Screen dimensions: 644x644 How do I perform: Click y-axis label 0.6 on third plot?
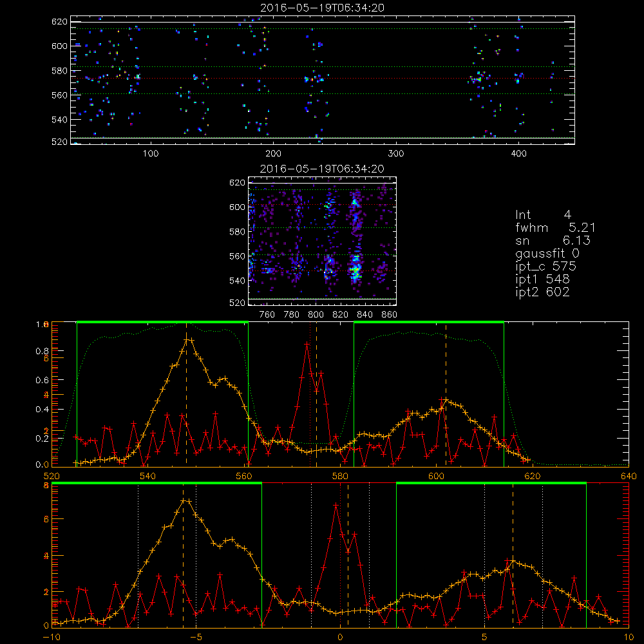tap(42, 381)
